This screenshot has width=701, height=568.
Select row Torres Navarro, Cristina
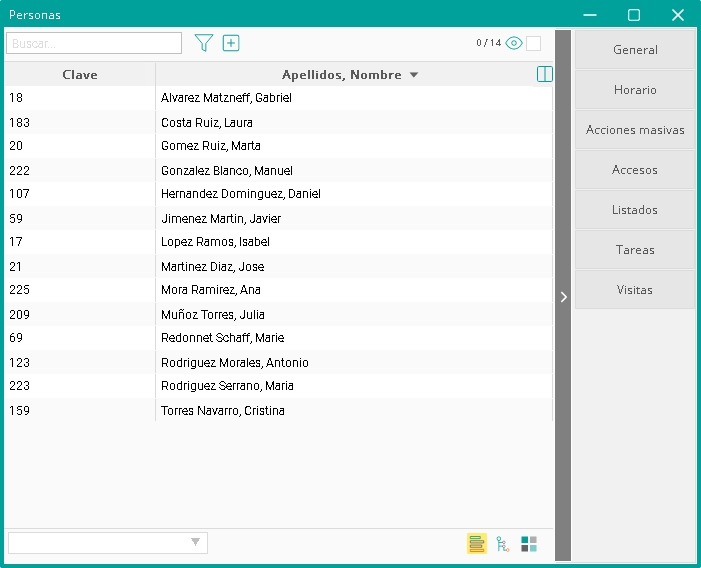(x=279, y=410)
